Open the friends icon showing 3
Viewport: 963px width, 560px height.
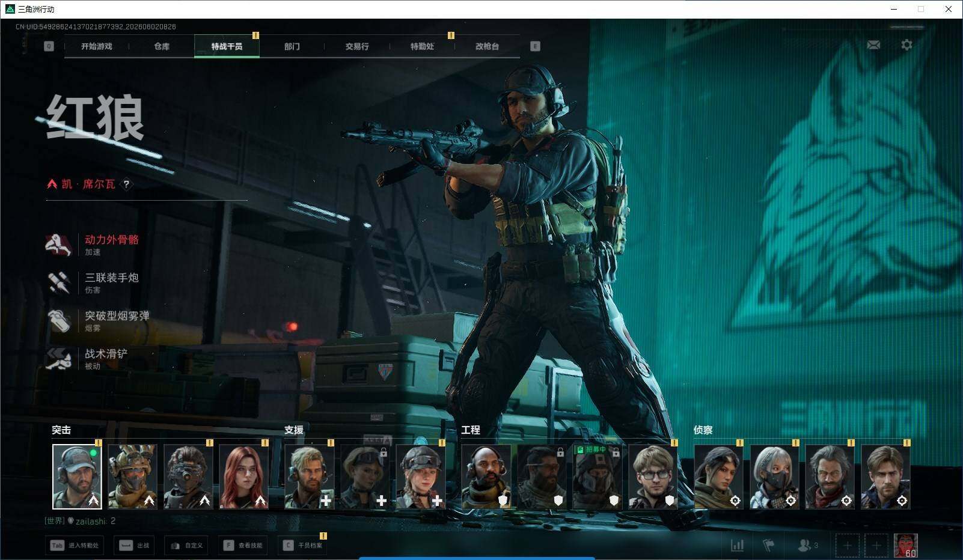tap(807, 546)
